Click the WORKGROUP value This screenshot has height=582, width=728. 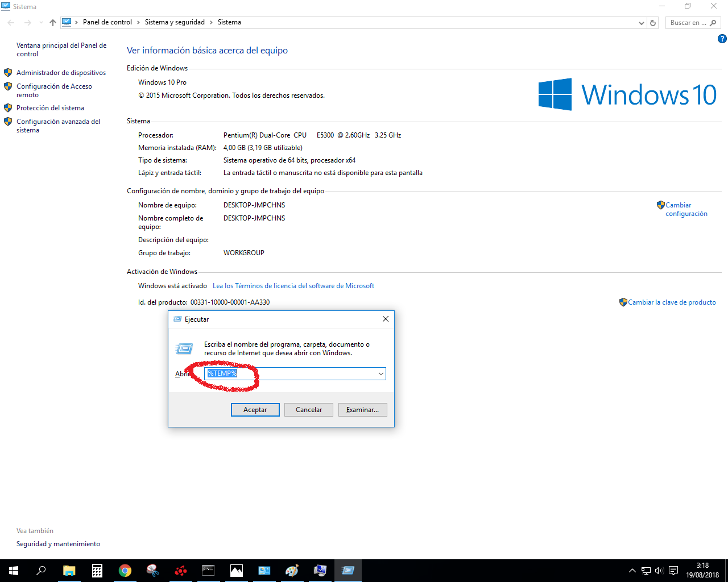[x=244, y=253]
